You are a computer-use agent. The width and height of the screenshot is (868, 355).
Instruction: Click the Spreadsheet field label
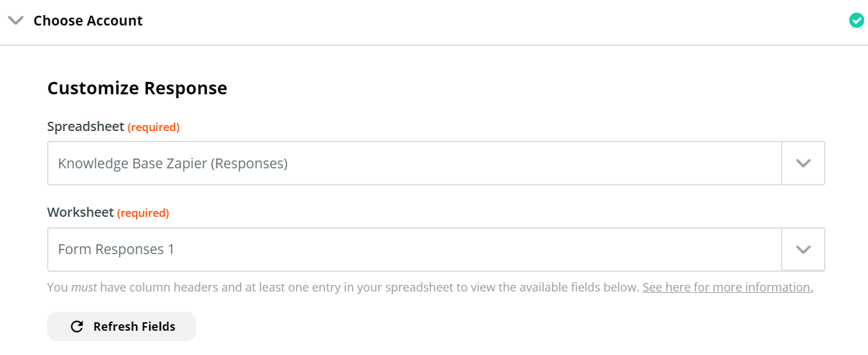point(86,126)
